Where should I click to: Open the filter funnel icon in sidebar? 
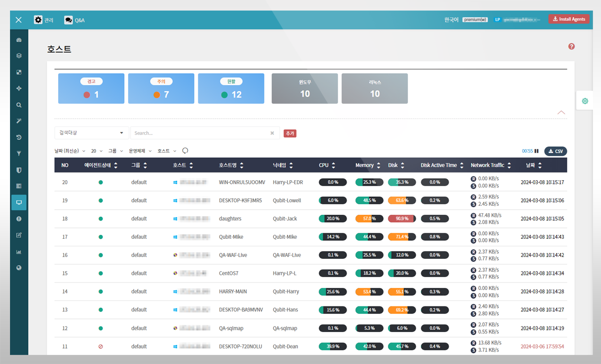(19, 153)
